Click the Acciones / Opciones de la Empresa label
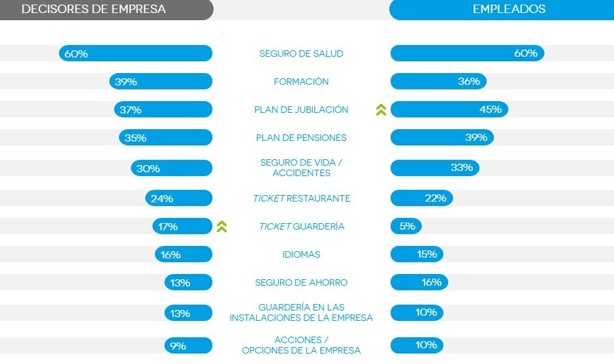This screenshot has width=614, height=364. point(301,345)
